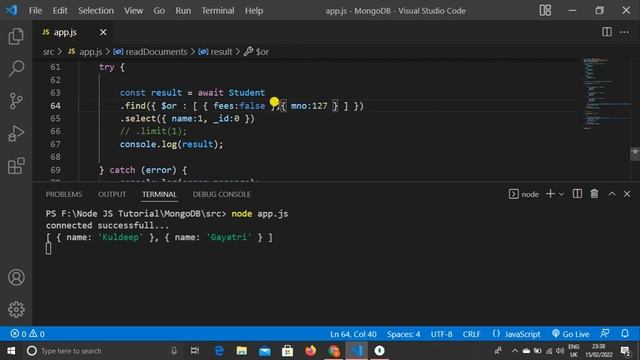This screenshot has height=360, width=640.
Task: Open the View menu
Action: pyautogui.click(x=133, y=11)
